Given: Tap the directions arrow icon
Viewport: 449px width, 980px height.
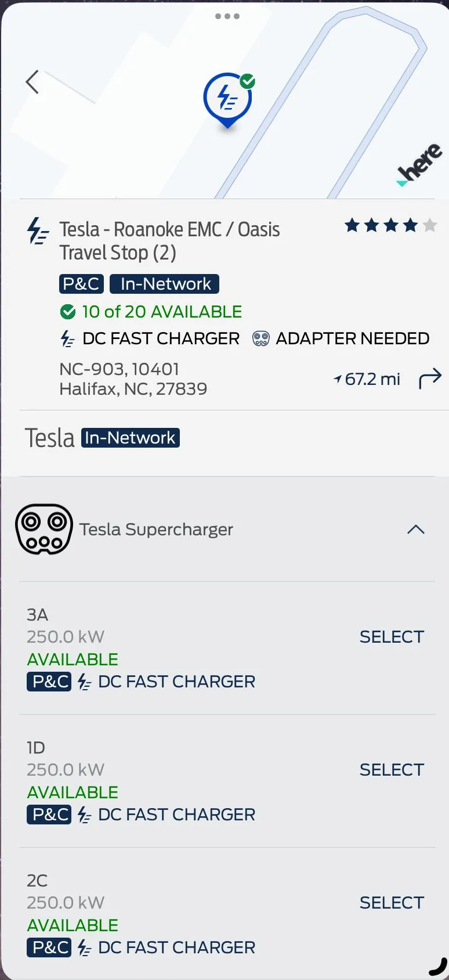Looking at the screenshot, I should [430, 379].
